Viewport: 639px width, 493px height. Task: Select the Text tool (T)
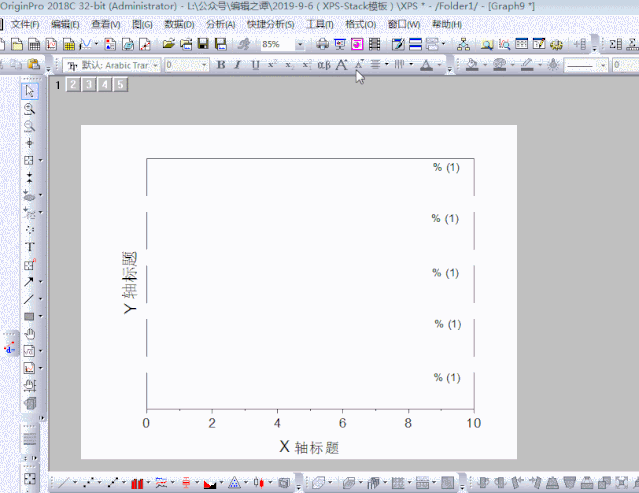click(x=29, y=246)
